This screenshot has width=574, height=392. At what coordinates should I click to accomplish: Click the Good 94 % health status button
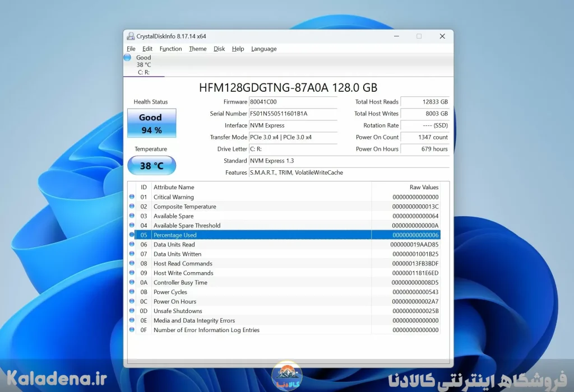[151, 123]
